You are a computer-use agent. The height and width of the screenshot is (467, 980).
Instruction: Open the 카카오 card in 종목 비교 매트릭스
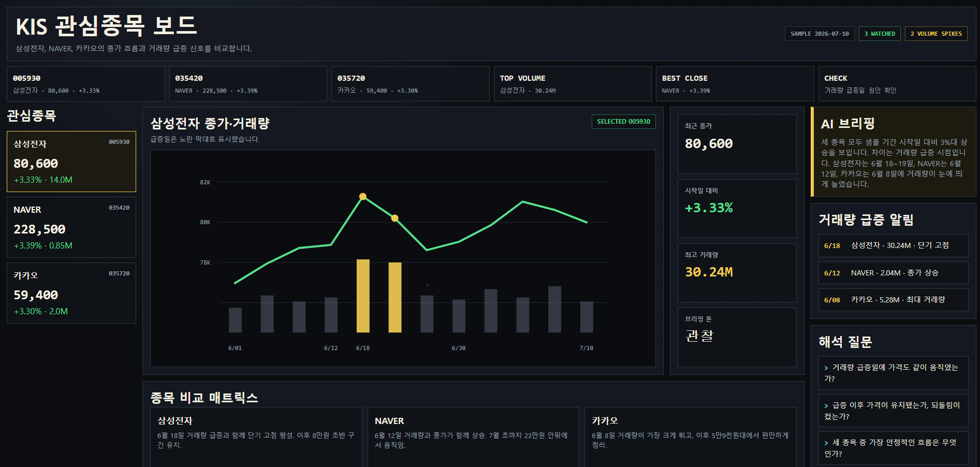point(691,437)
